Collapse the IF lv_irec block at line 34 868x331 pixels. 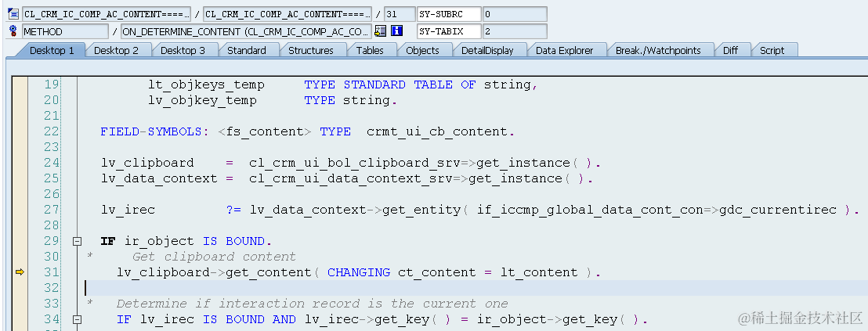pos(78,319)
